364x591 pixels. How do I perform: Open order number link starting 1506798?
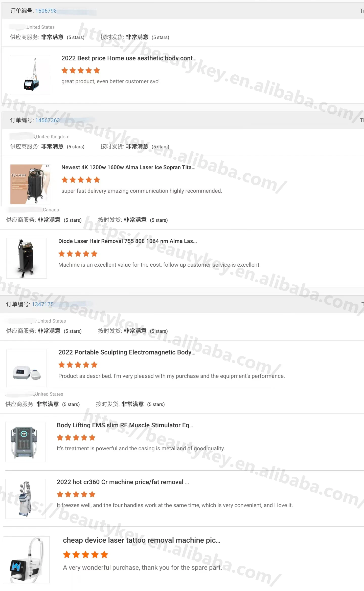pos(45,11)
